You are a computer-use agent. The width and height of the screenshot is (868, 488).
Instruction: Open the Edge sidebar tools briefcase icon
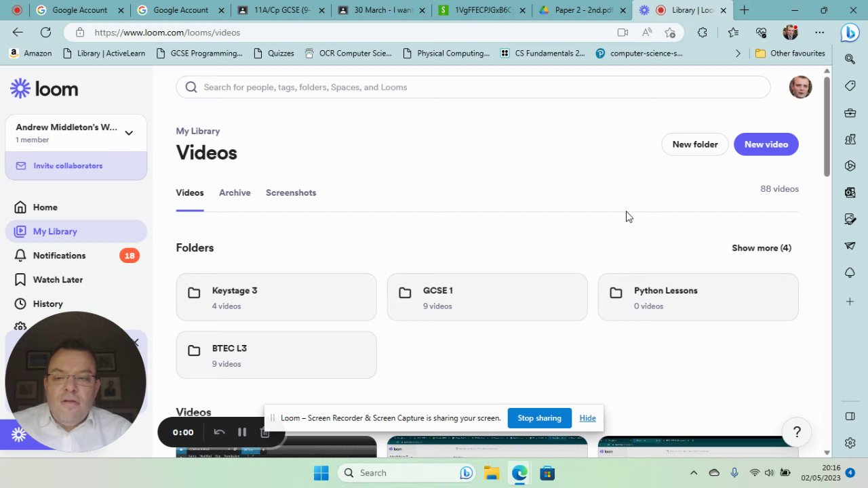850,113
